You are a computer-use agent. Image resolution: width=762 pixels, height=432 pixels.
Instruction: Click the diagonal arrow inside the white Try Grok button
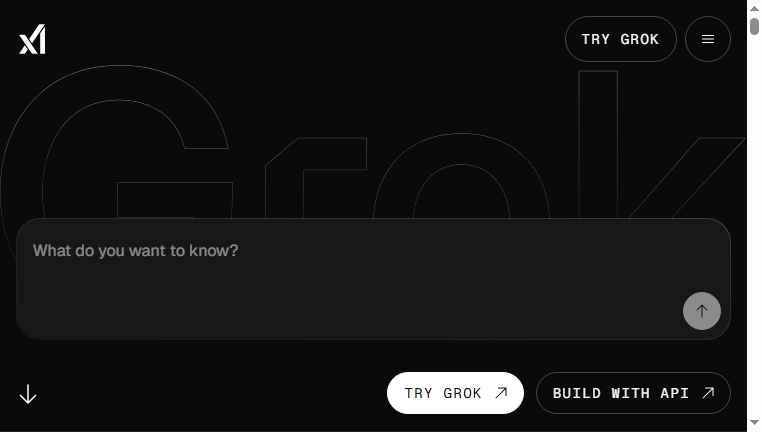point(501,393)
